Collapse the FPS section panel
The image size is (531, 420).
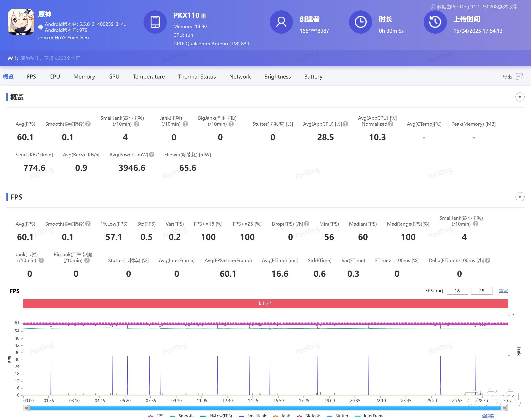click(520, 197)
